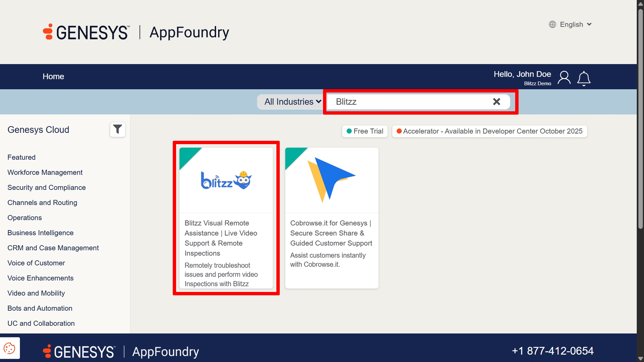Screen dimensions: 644x362
Task: Click the Genesys AppFoundry header logo
Action: point(136,33)
